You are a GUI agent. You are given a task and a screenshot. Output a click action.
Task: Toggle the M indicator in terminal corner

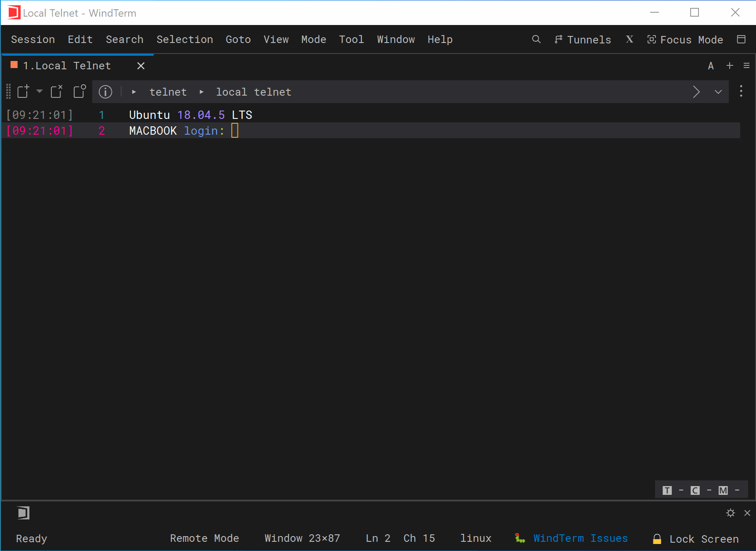tap(723, 490)
